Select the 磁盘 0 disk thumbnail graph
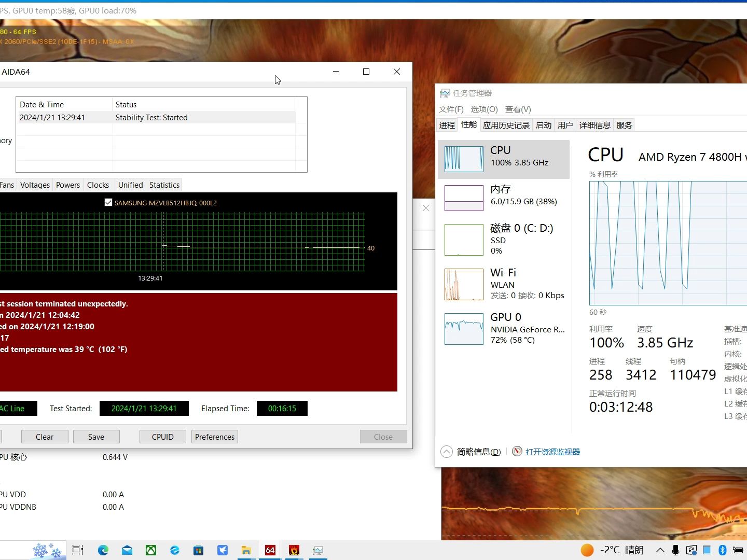 point(464,240)
